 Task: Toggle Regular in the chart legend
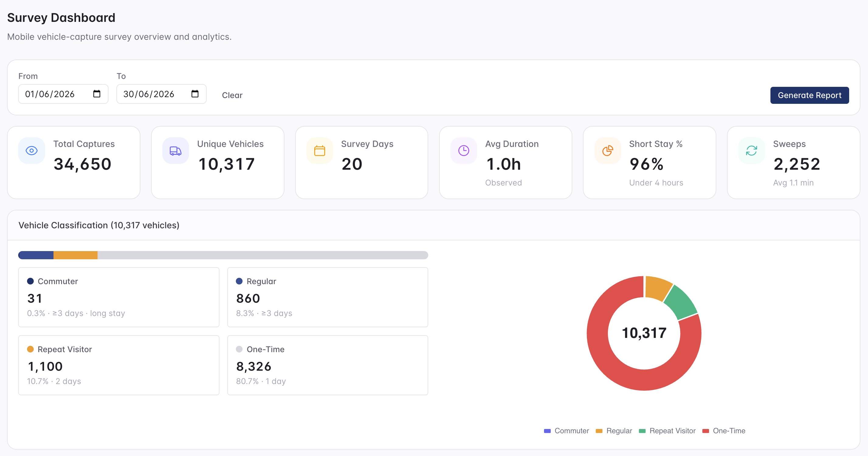[614, 431]
